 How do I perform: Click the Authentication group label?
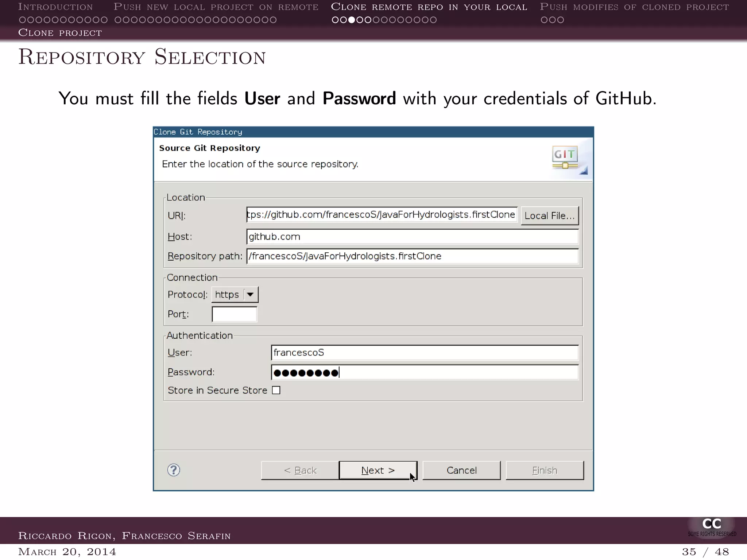point(200,335)
